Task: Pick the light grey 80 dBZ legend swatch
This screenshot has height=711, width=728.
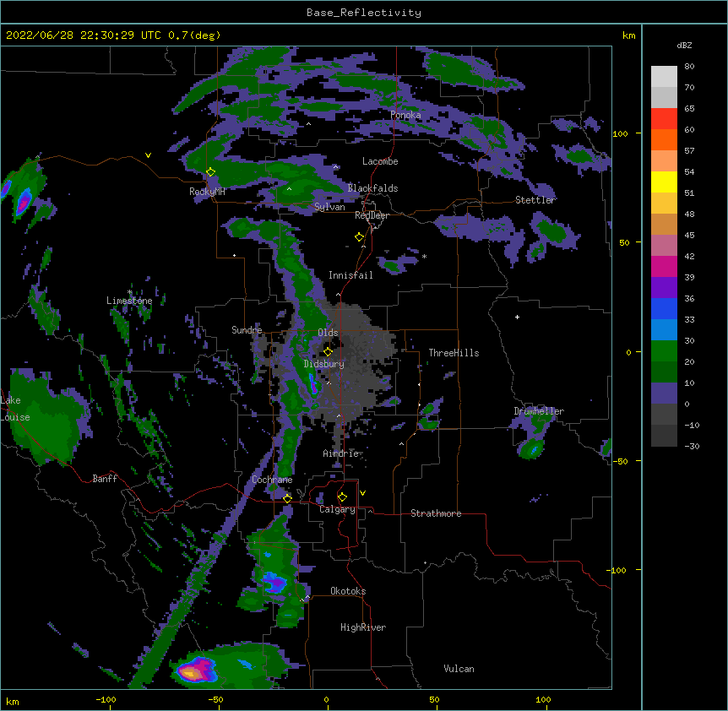Action: 664,77
